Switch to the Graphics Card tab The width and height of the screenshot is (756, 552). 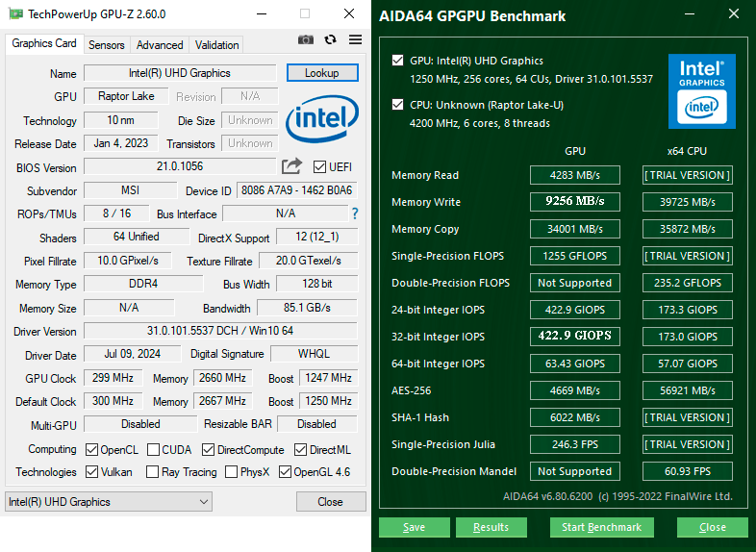point(44,43)
